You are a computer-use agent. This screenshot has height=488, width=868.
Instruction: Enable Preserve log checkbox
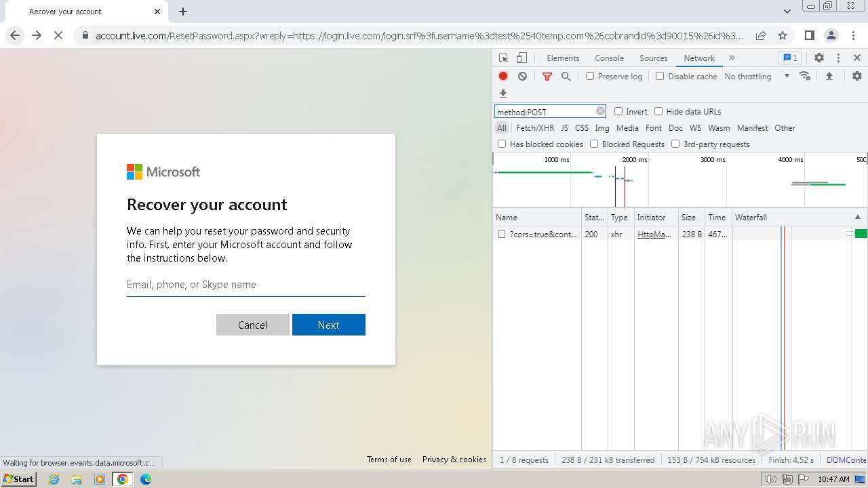pyautogui.click(x=590, y=77)
